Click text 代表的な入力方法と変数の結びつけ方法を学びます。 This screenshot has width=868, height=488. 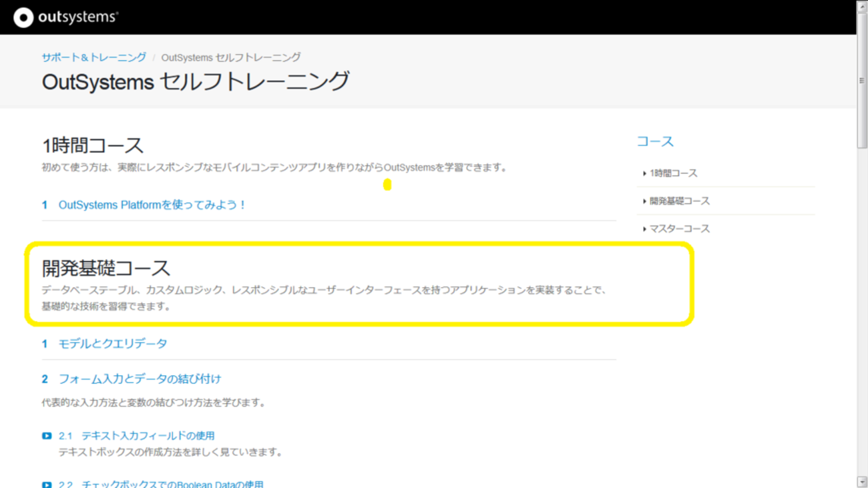(x=154, y=403)
